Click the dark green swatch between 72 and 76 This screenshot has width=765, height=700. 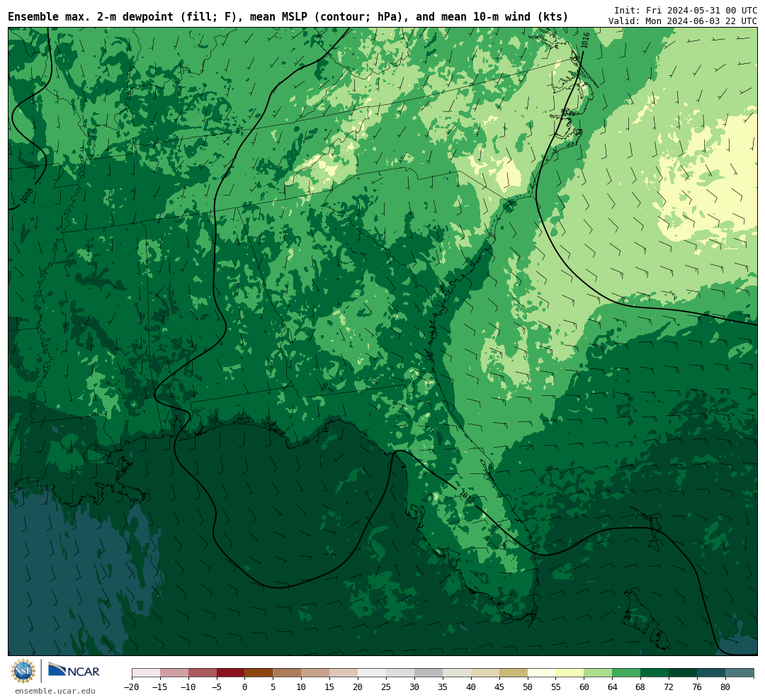pos(683,673)
